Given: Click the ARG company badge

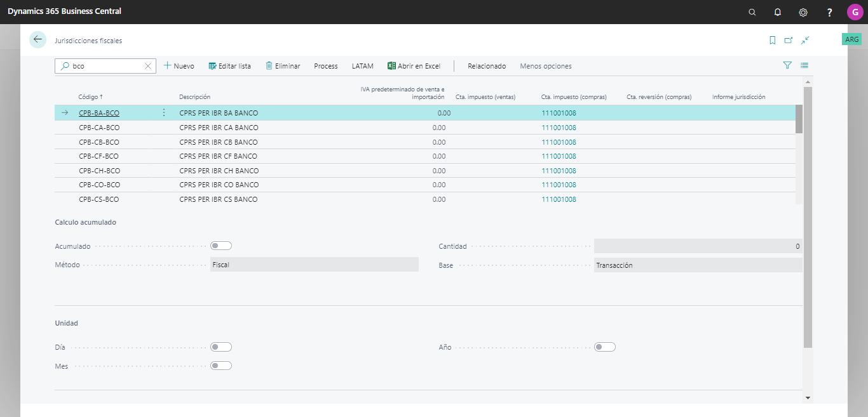Looking at the screenshot, I should [852, 39].
